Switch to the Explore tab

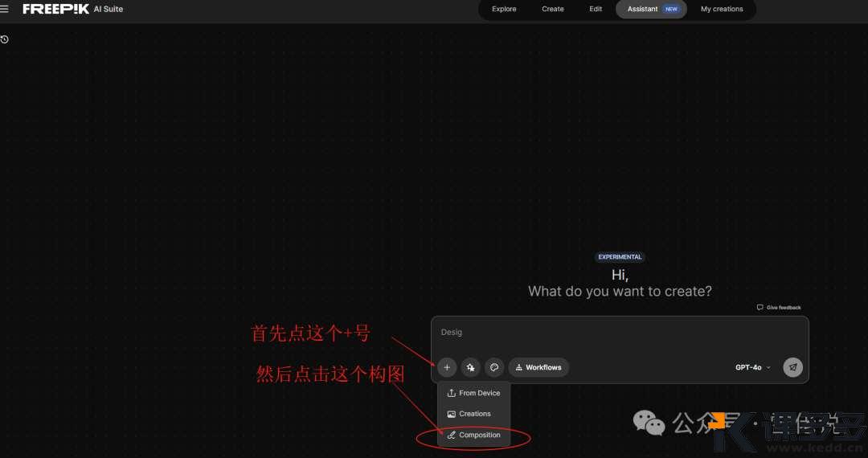point(504,9)
